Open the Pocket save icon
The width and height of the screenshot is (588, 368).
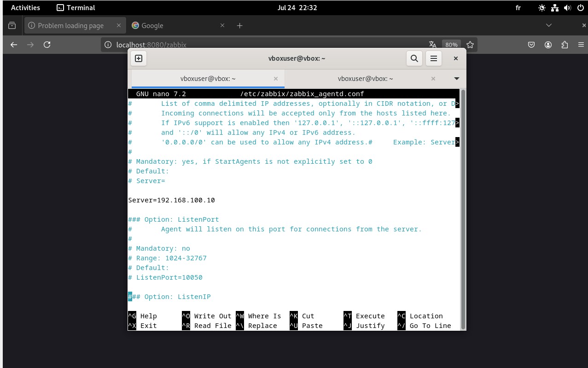coord(531,45)
